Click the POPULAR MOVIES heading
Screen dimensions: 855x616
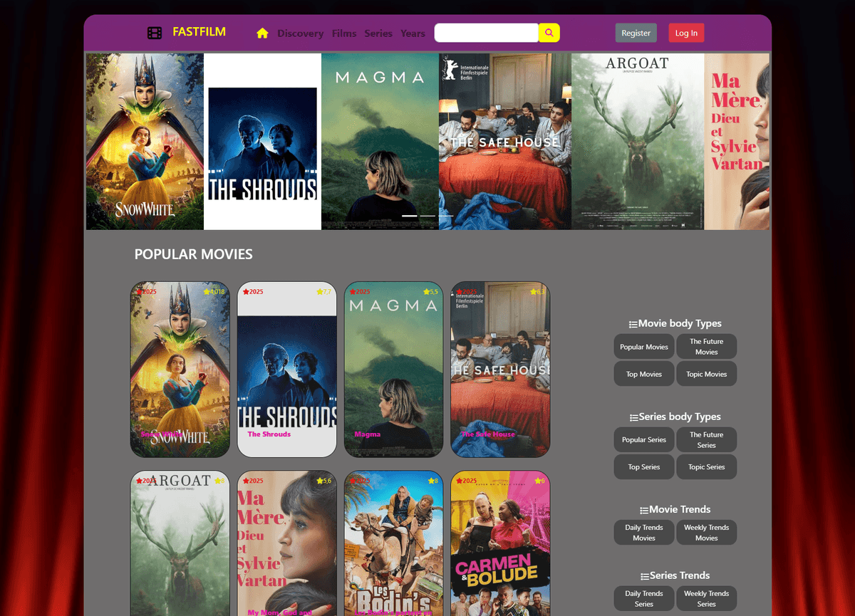(193, 254)
